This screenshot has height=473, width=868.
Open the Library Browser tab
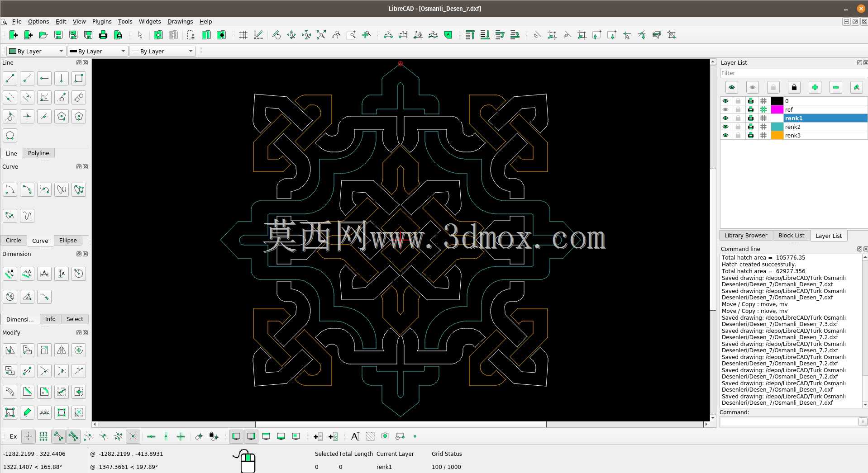[745, 236]
